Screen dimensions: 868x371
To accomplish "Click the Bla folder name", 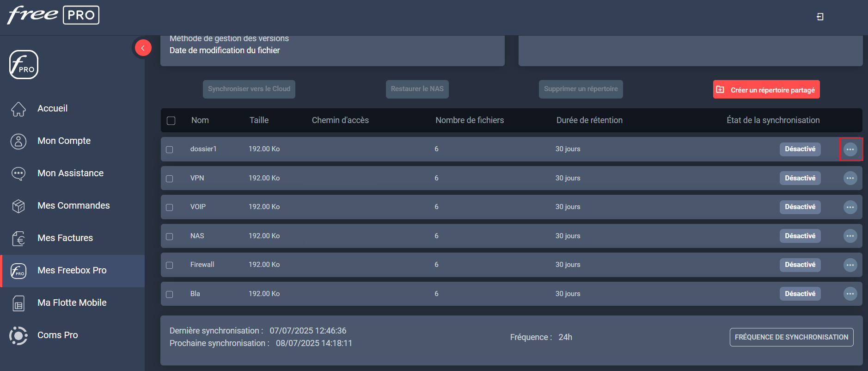I will (x=195, y=294).
